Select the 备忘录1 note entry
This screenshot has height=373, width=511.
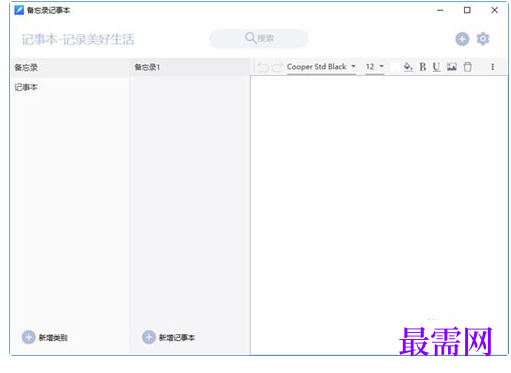[189, 67]
